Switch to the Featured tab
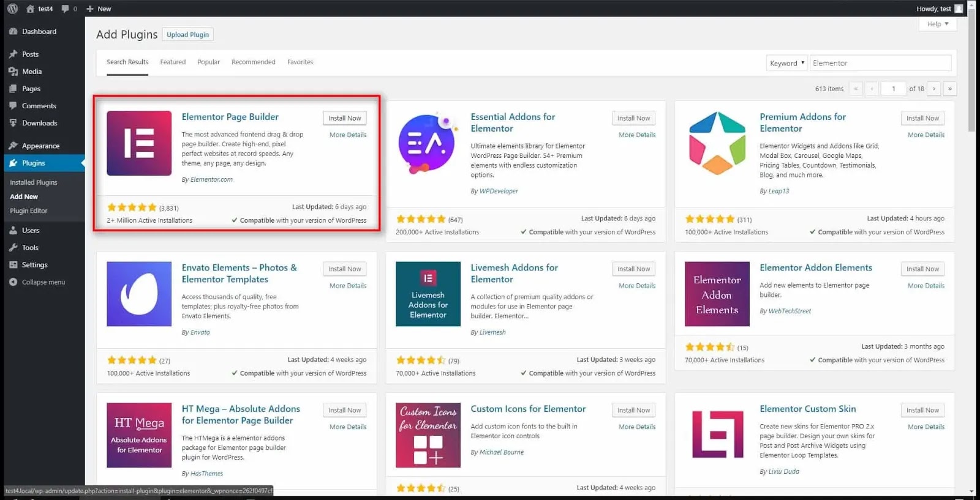This screenshot has width=980, height=500. coord(173,62)
